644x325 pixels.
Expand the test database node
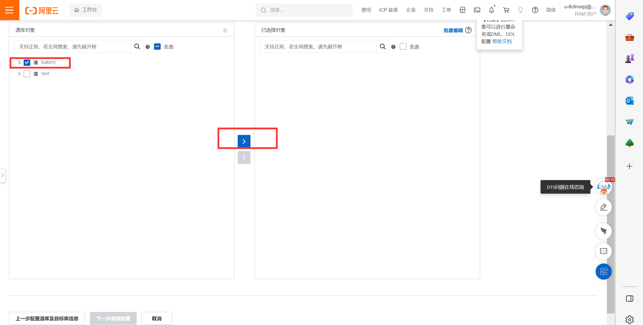(x=19, y=74)
